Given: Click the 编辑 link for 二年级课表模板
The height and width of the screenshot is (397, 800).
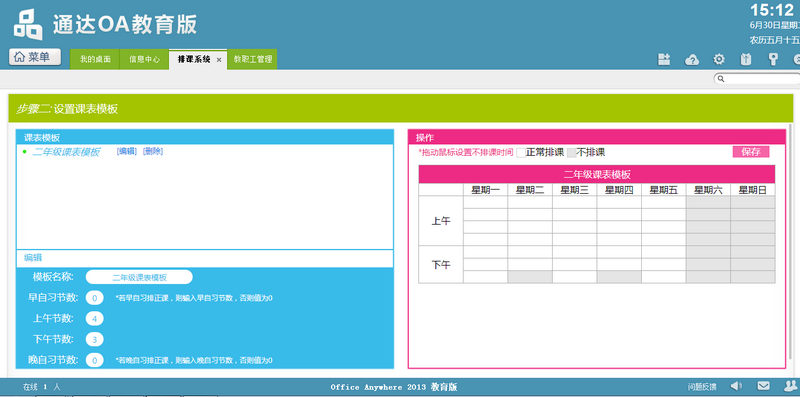Looking at the screenshot, I should [127, 151].
